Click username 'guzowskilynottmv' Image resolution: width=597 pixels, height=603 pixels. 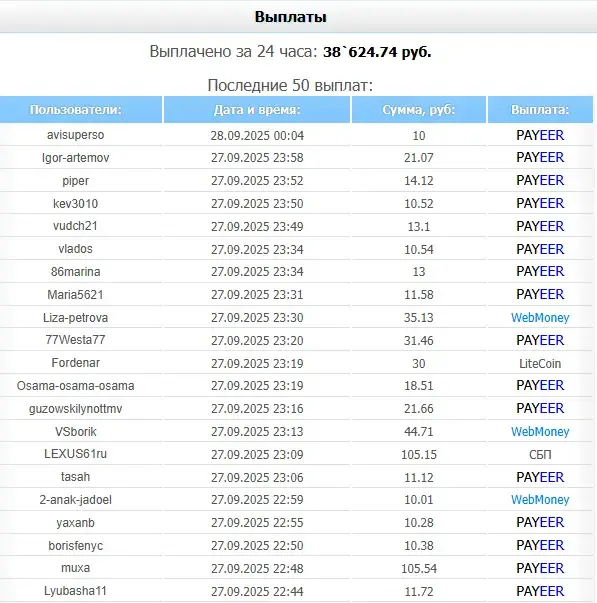click(75, 409)
